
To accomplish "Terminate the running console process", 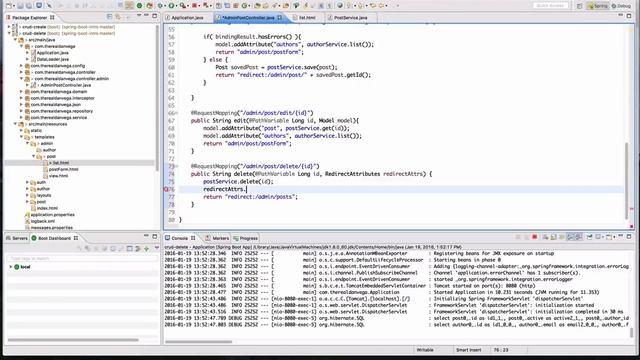I will [534, 237].
